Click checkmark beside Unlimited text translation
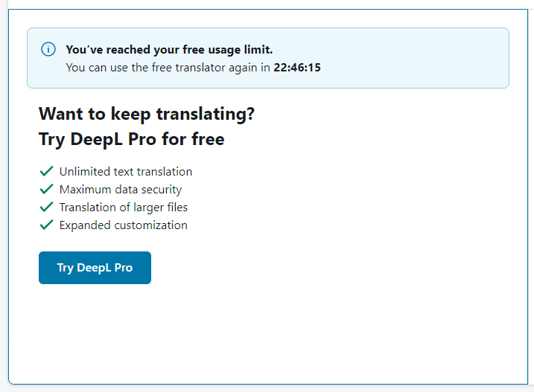The width and height of the screenshot is (534, 392). tap(46, 171)
